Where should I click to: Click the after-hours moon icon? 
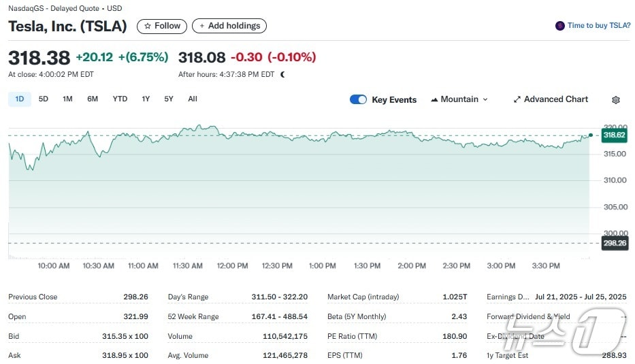click(x=282, y=74)
